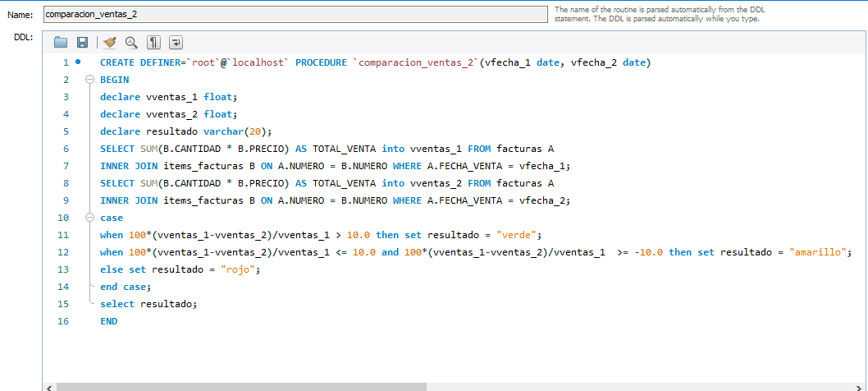Click the left arrow of the horizontal scrollbar

coord(49,387)
